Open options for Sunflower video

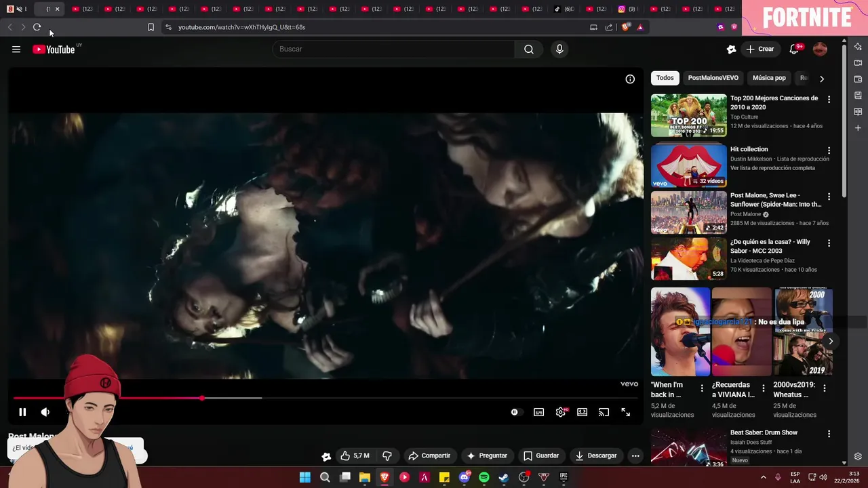tap(829, 197)
